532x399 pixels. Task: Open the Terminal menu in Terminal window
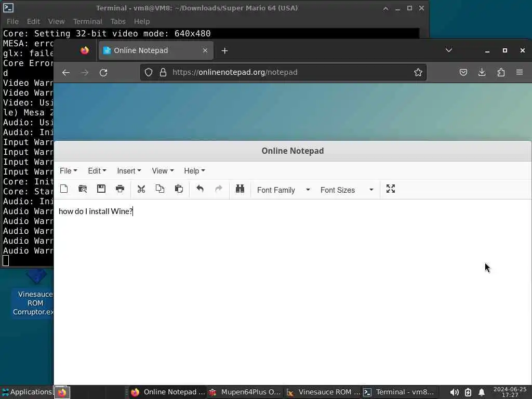click(x=87, y=21)
